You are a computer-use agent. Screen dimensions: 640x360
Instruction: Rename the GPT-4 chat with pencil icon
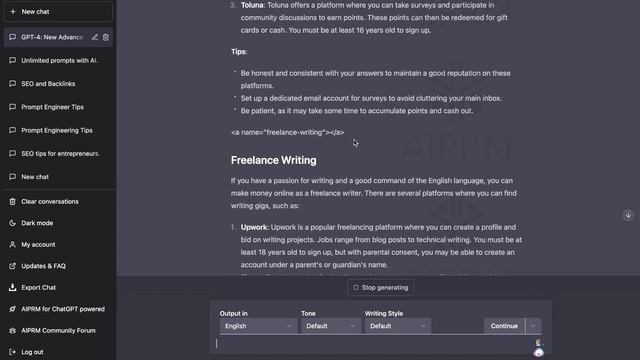[95, 37]
